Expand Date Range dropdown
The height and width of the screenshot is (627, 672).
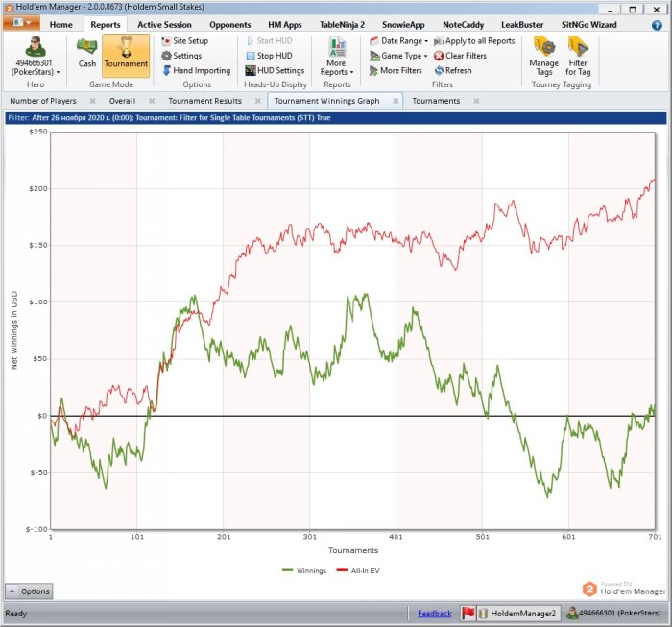[398, 41]
